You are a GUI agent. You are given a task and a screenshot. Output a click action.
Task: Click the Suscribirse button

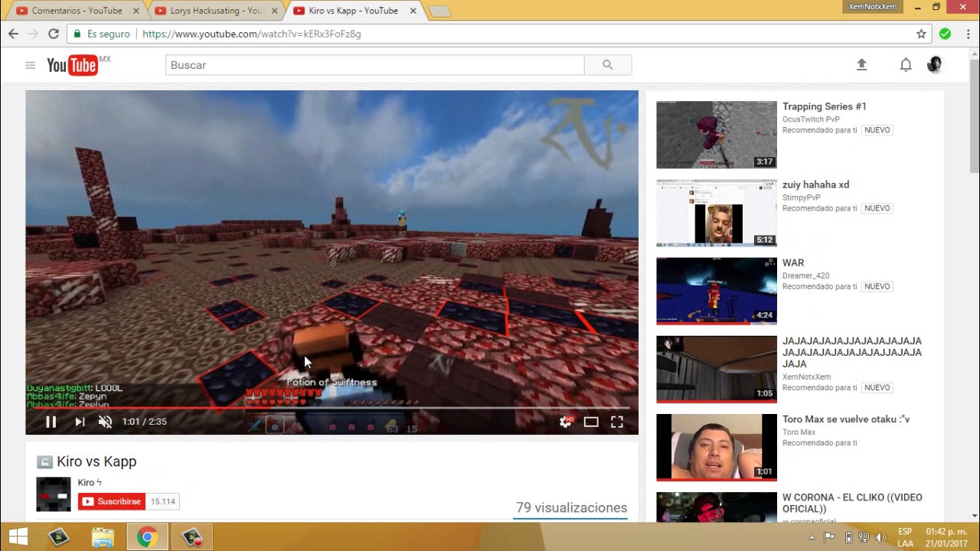(x=112, y=501)
